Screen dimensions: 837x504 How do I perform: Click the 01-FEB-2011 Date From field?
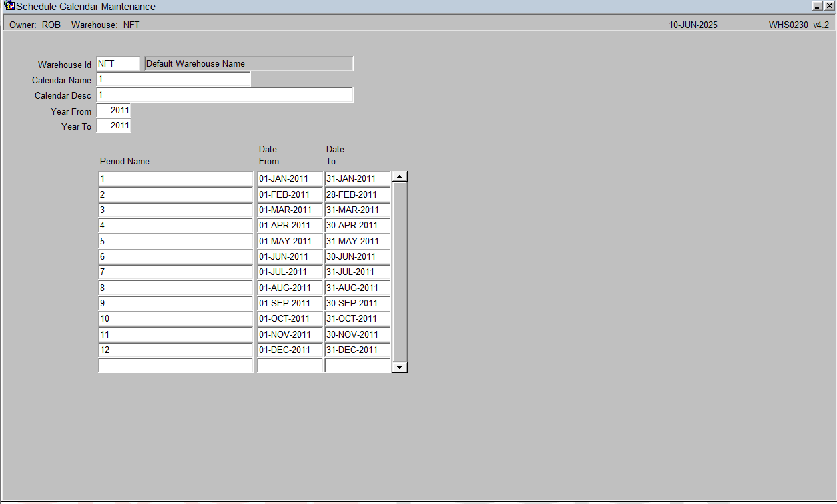[290, 194]
